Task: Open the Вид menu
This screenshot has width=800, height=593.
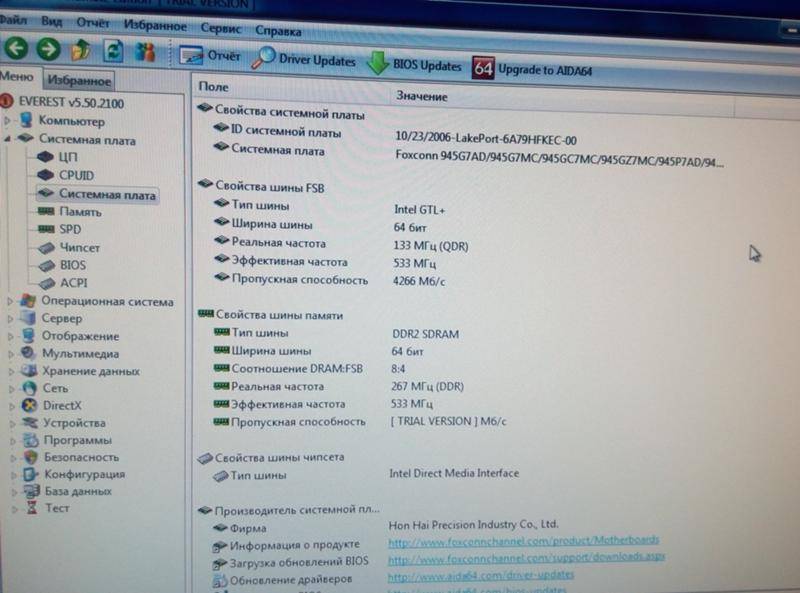Action: [x=52, y=21]
